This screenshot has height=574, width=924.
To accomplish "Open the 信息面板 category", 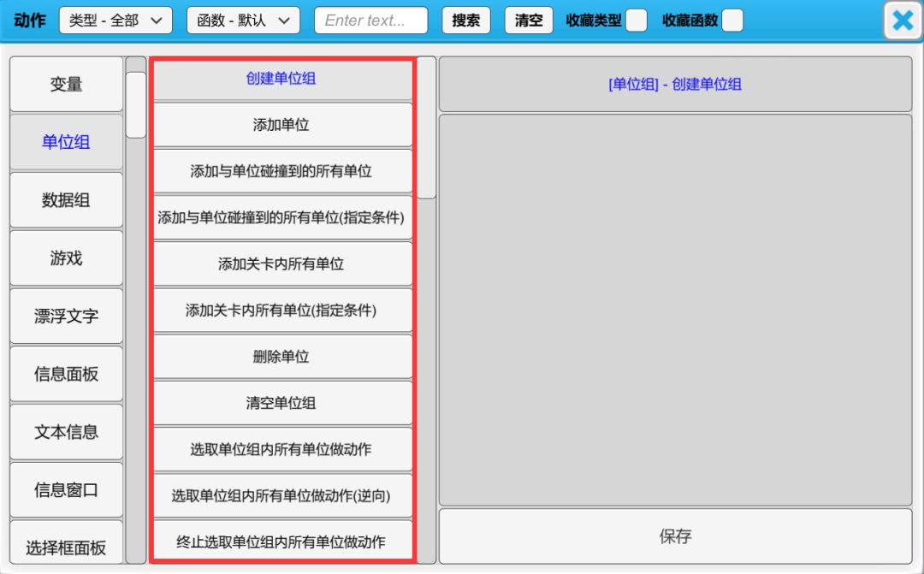I will click(x=67, y=374).
